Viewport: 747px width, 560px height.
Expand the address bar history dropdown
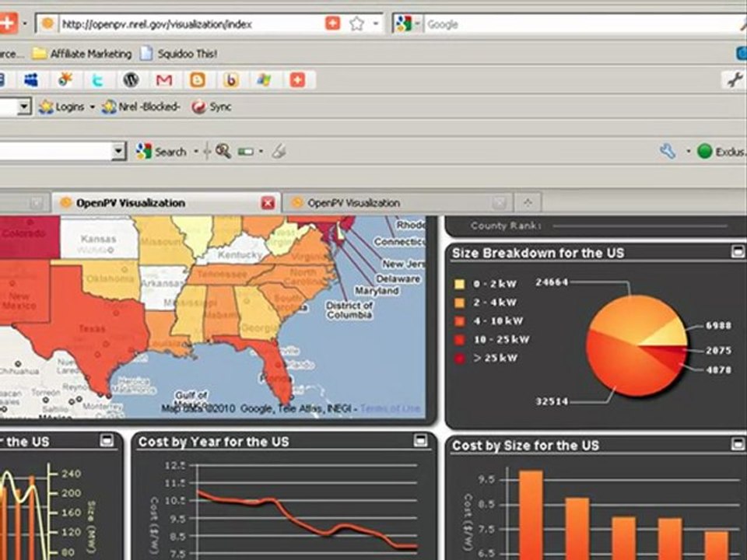coord(377,24)
